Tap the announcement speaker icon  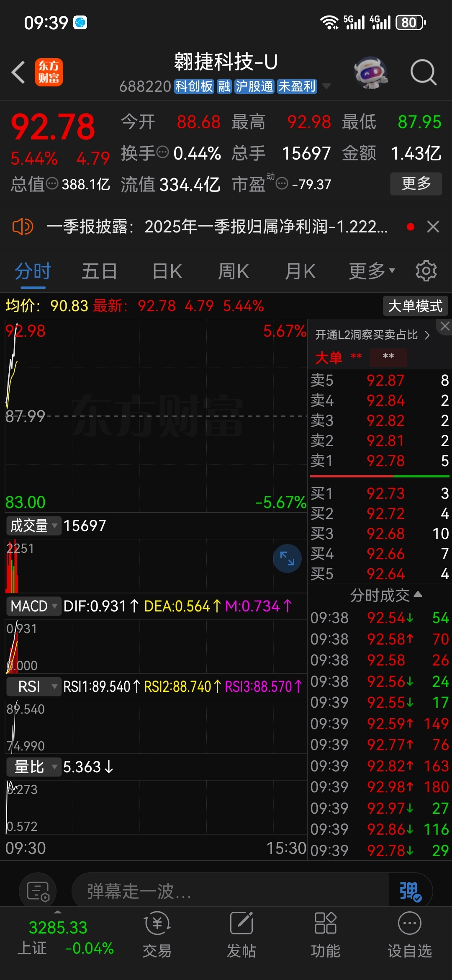point(23,227)
